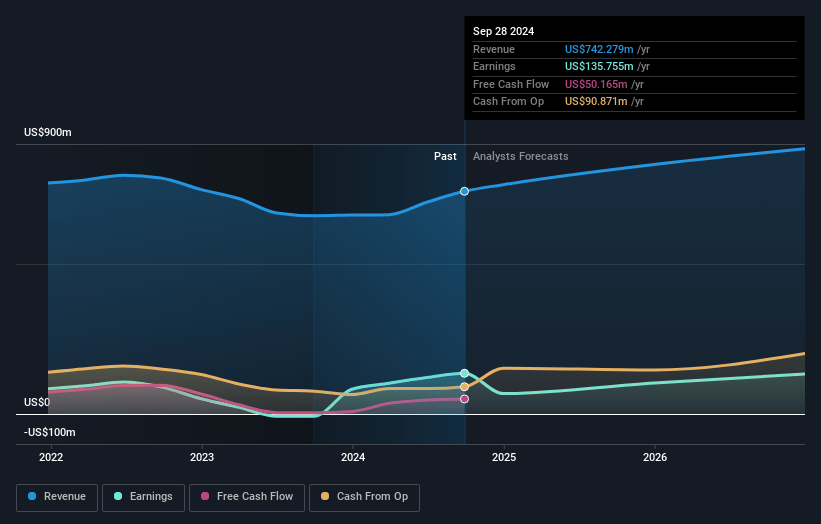The image size is (821, 524).
Task: Select the 2024 x-axis label
Action: click(x=353, y=457)
